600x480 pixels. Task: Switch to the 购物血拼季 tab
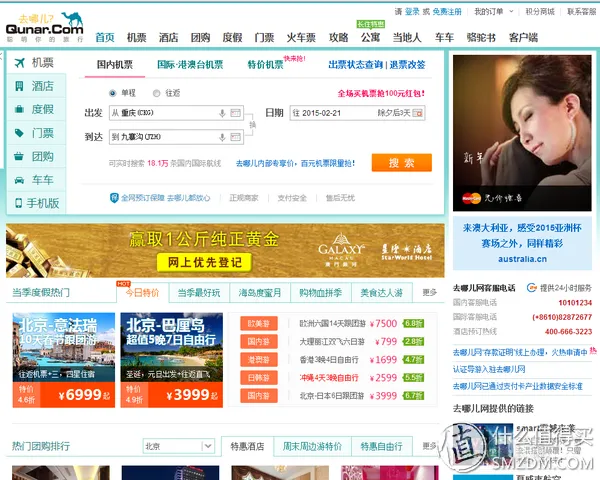(x=321, y=293)
